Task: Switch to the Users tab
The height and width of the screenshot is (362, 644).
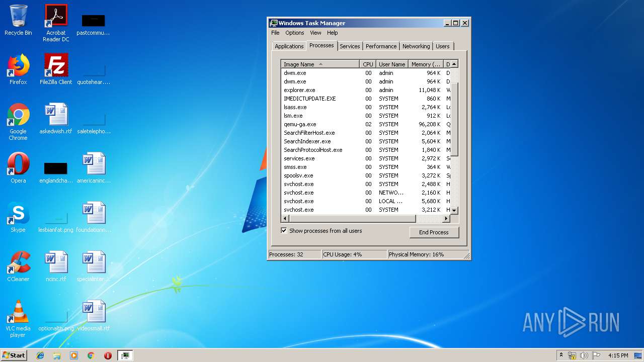Action: click(443, 46)
